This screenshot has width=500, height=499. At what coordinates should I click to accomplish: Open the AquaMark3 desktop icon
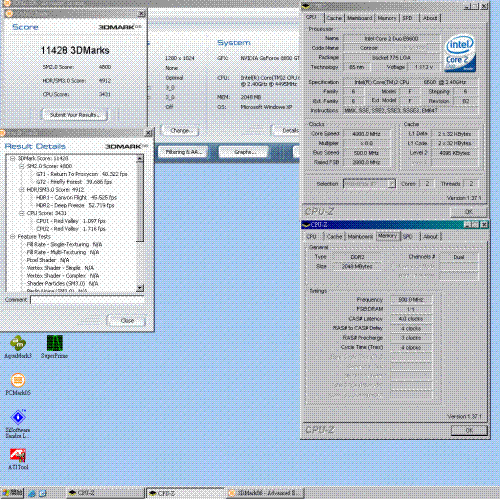[18, 347]
